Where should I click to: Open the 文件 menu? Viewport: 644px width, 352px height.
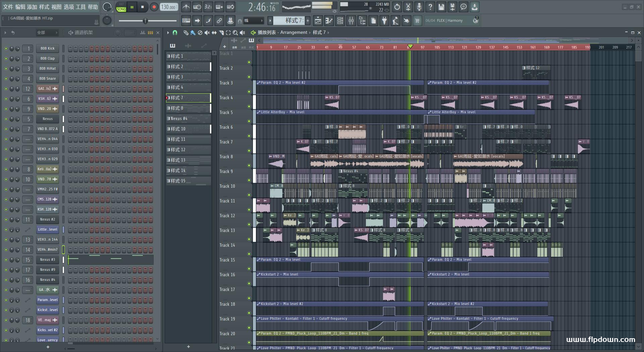pos(8,7)
